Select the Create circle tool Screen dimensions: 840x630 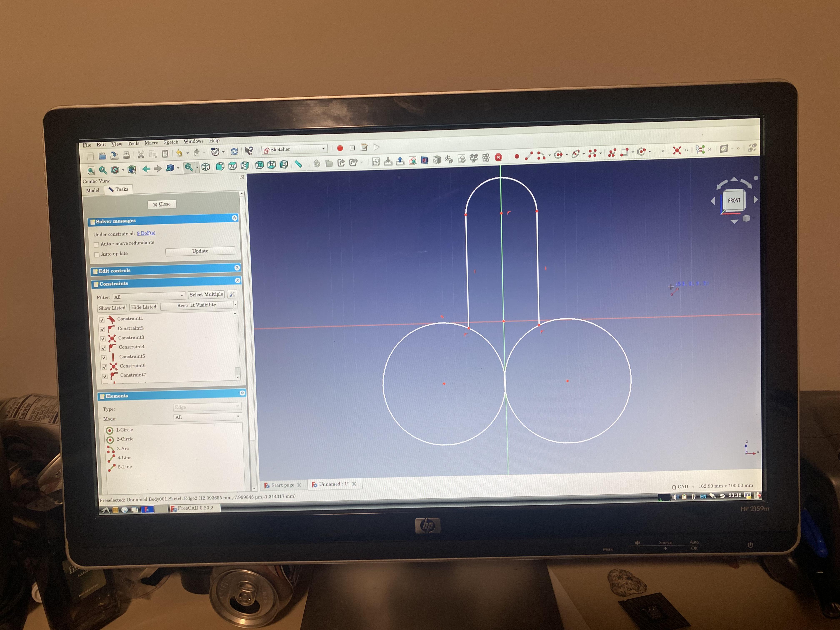point(558,155)
